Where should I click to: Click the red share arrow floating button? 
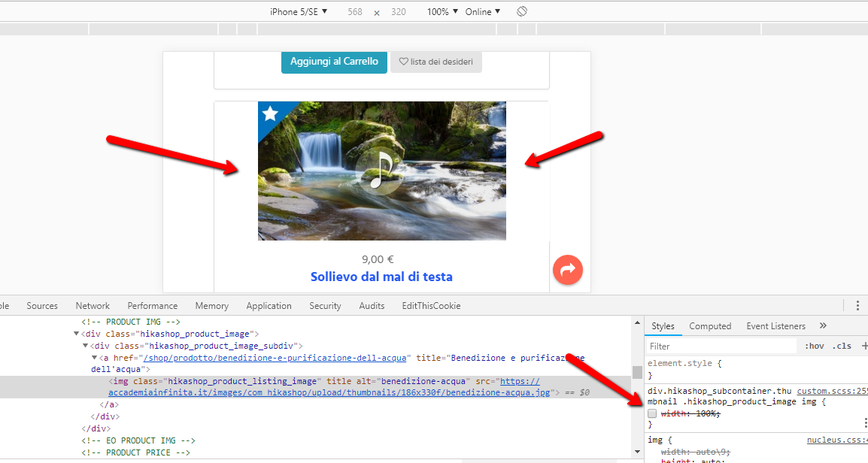(x=568, y=270)
